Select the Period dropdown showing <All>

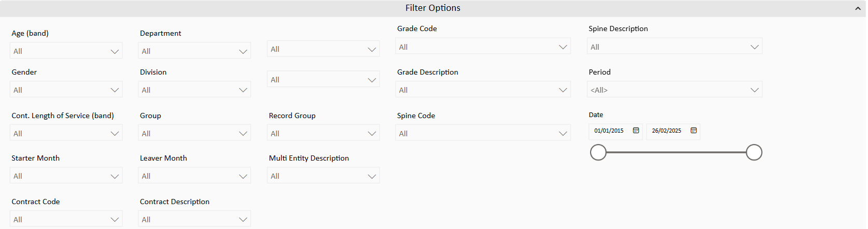(675, 90)
